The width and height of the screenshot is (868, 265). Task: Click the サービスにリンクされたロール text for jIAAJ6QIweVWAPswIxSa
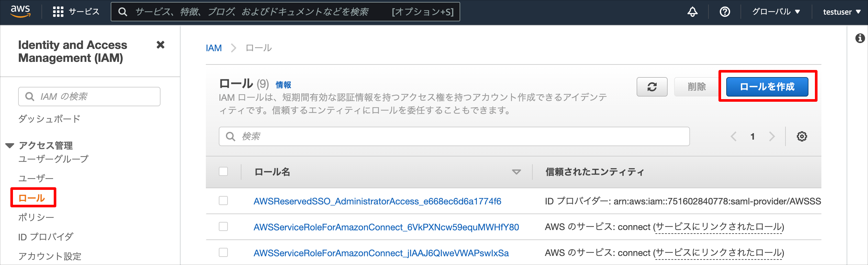click(718, 253)
